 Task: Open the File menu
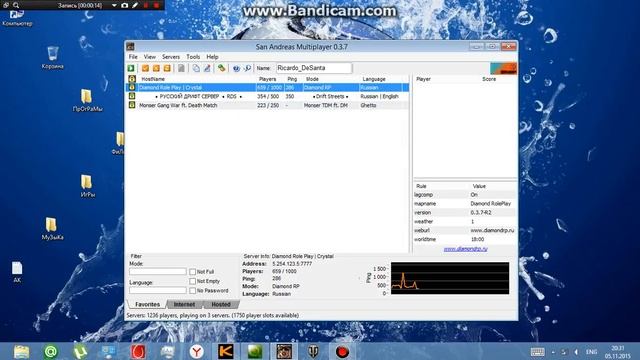133,57
